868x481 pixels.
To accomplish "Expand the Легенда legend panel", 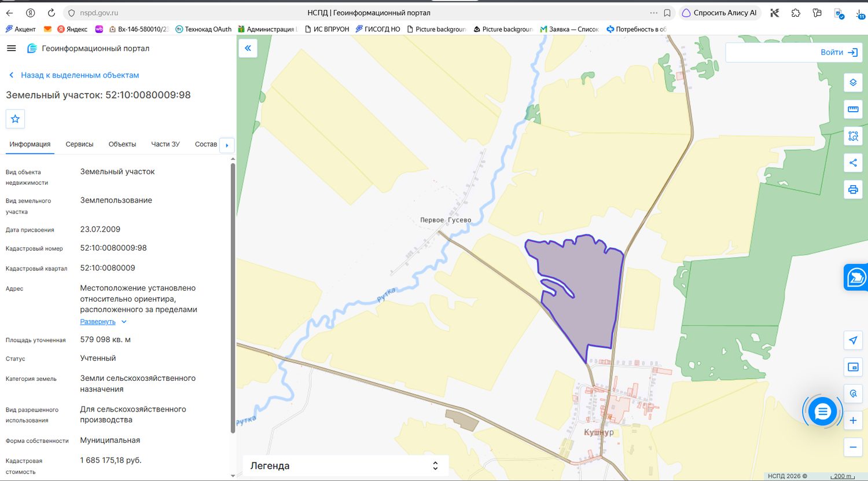I will 345,466.
